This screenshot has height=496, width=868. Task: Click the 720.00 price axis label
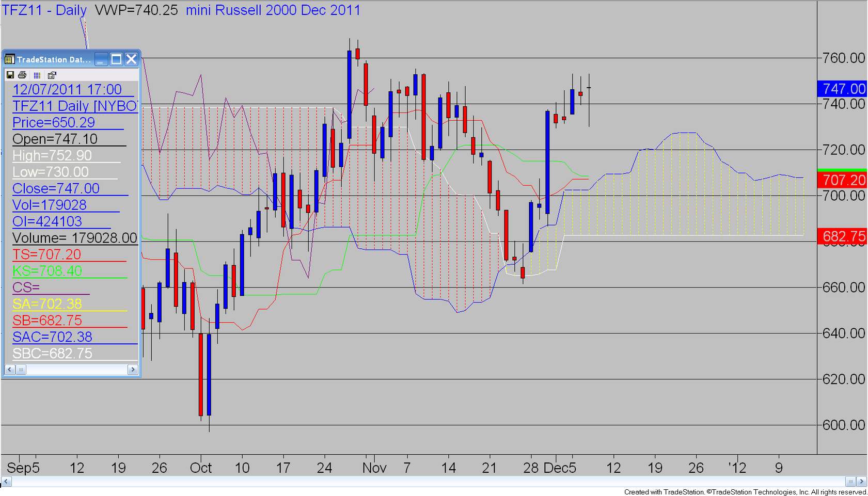844,150
